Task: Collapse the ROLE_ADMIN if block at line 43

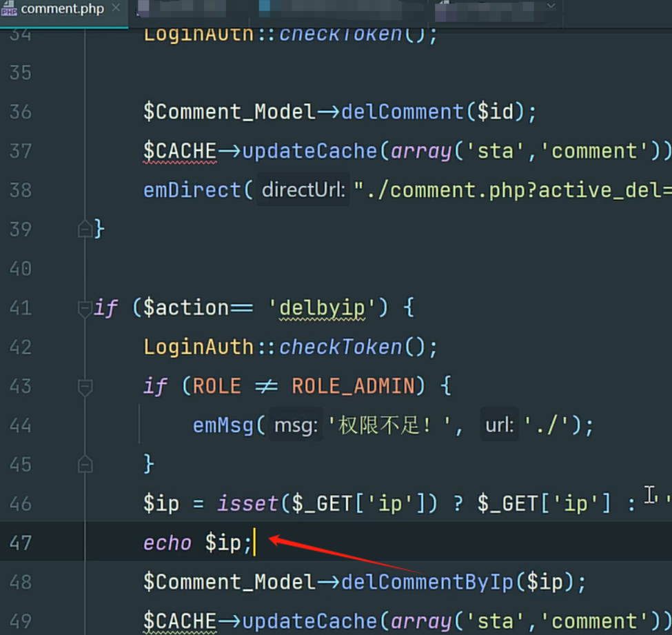Action: [x=85, y=387]
